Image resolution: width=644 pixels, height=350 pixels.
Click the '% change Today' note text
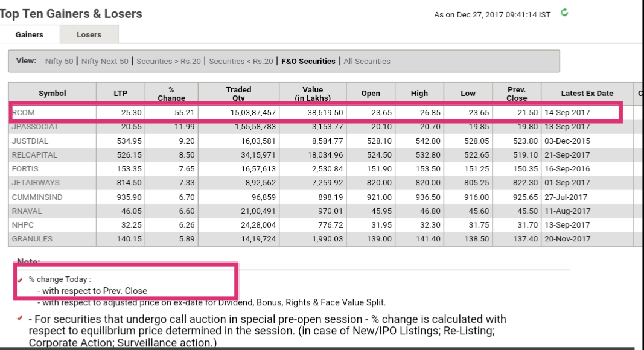coord(60,279)
